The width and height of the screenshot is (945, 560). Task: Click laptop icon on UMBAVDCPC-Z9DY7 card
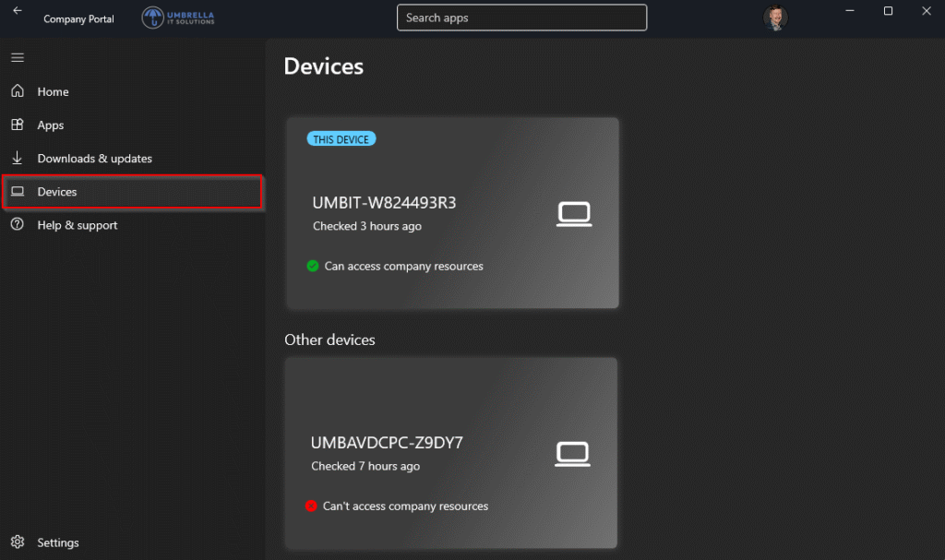(572, 454)
